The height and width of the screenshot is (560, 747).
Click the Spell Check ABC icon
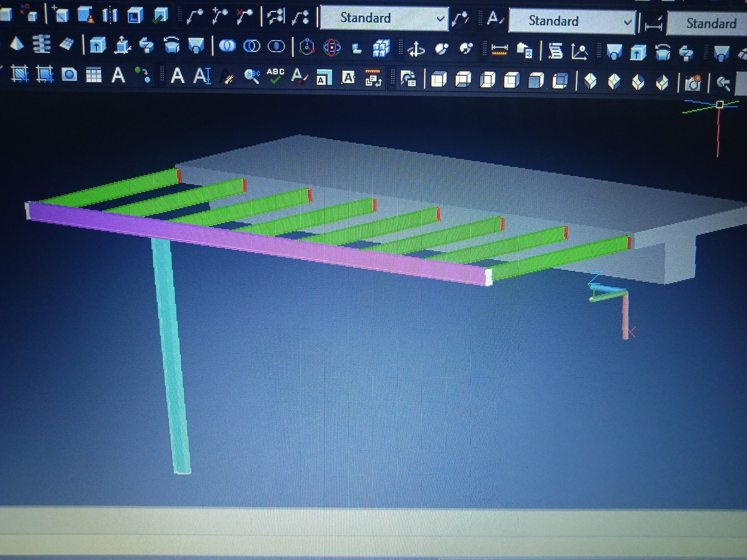point(275,76)
